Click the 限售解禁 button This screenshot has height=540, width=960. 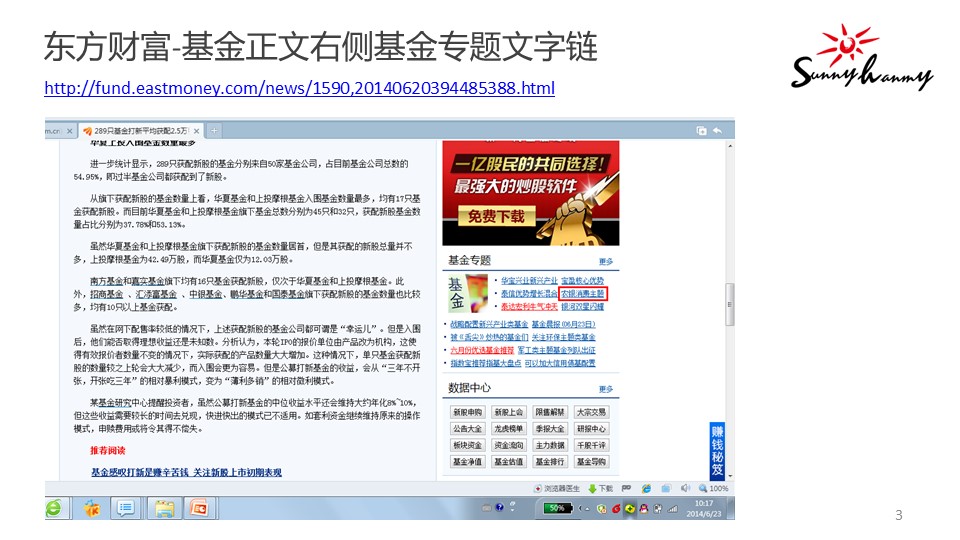click(550, 413)
